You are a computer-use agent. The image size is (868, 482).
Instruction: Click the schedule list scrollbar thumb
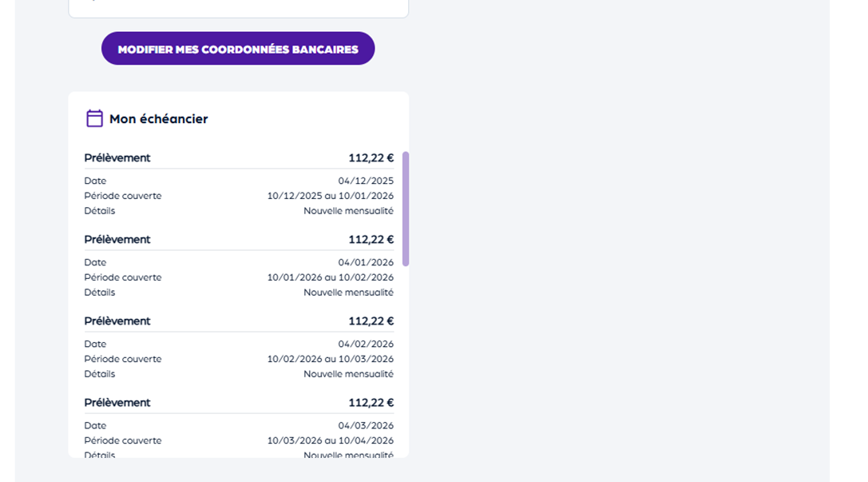(406, 209)
